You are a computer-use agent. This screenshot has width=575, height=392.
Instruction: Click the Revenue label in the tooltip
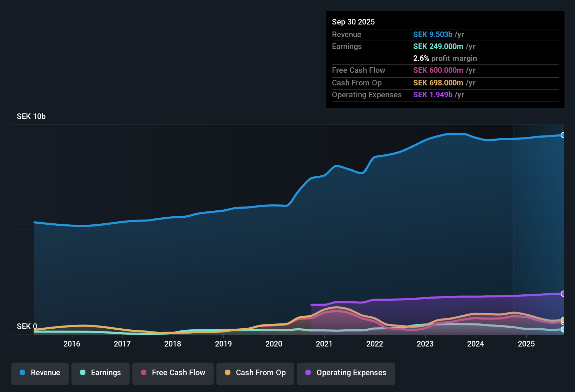pos(347,35)
